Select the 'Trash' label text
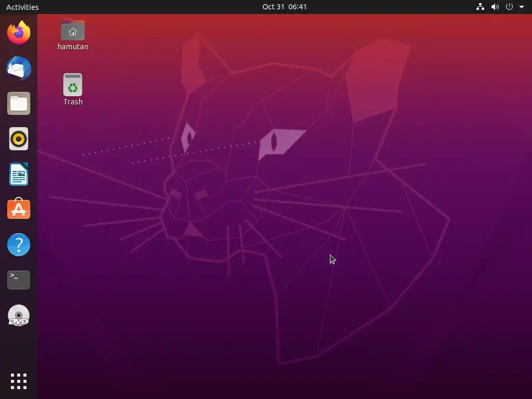The image size is (532, 399). click(x=73, y=102)
